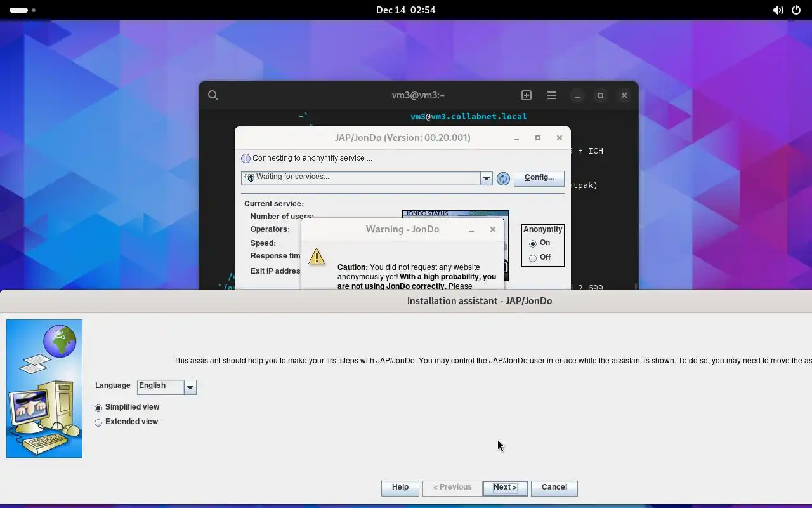Click the warning triangle icon in Warning dialog
This screenshot has height=508, width=812.
[x=317, y=257]
